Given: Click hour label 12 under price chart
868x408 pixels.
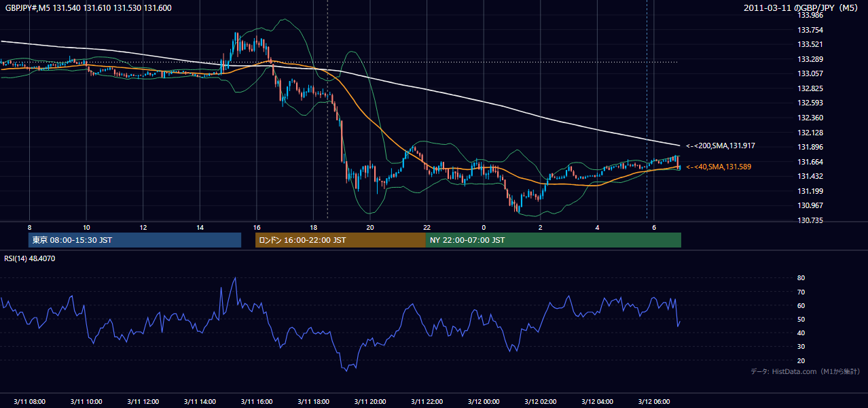Looking at the screenshot, I should click(143, 227).
